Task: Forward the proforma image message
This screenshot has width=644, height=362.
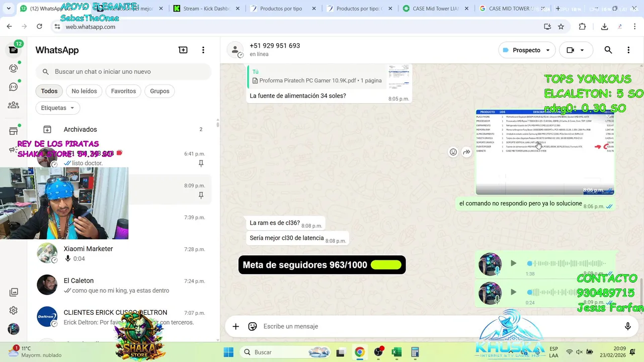Action: click(466, 152)
